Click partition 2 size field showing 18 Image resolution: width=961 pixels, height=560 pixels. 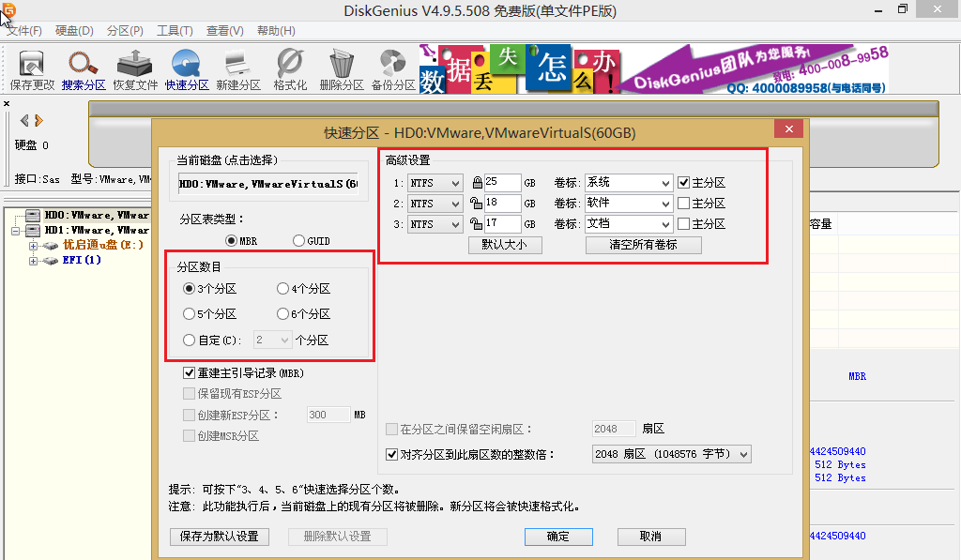(502, 204)
